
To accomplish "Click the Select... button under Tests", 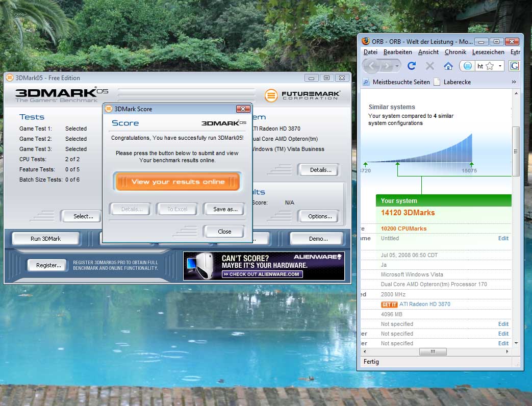I will pos(82,216).
